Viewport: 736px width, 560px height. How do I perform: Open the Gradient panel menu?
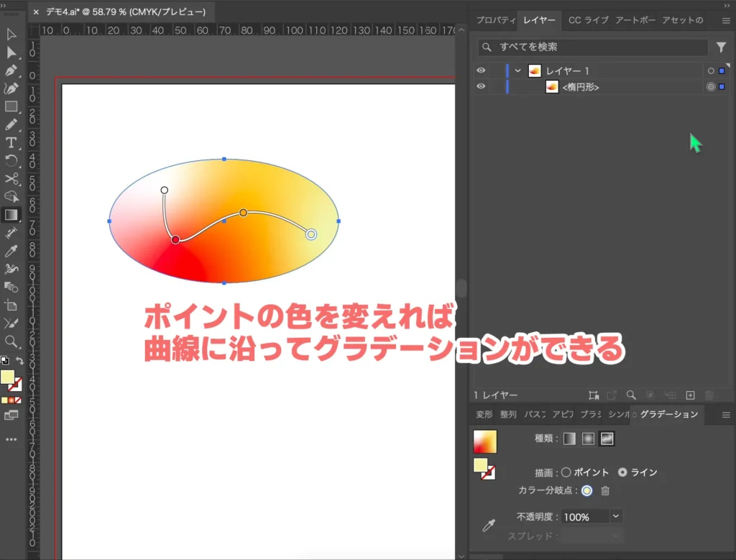click(x=726, y=415)
